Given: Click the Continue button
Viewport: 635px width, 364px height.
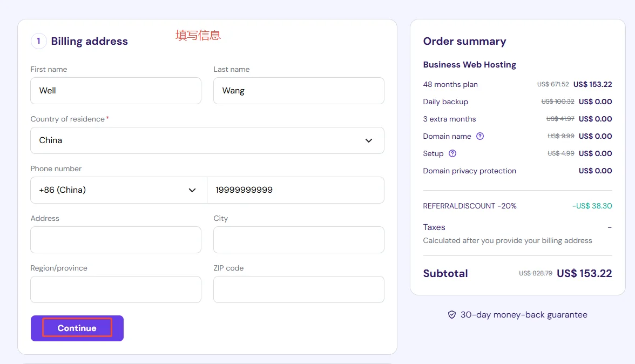Looking at the screenshot, I should pos(77,328).
